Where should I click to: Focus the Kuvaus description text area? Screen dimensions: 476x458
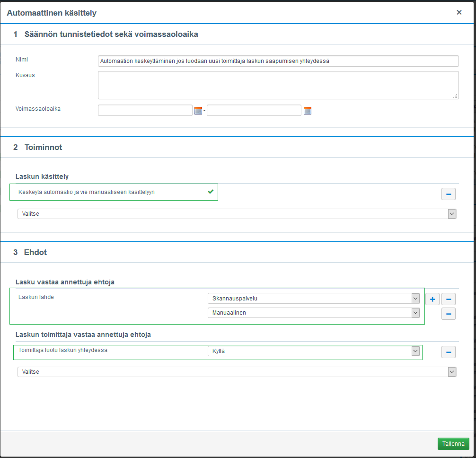278,85
